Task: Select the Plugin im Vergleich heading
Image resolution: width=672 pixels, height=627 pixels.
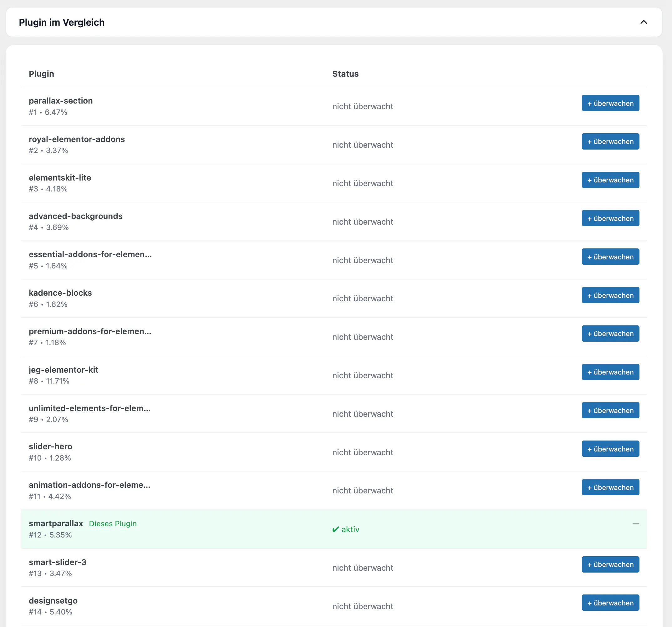Action: [x=62, y=22]
